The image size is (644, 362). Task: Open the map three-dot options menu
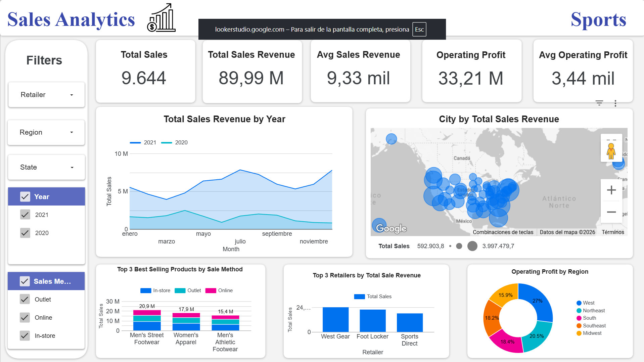tap(615, 103)
